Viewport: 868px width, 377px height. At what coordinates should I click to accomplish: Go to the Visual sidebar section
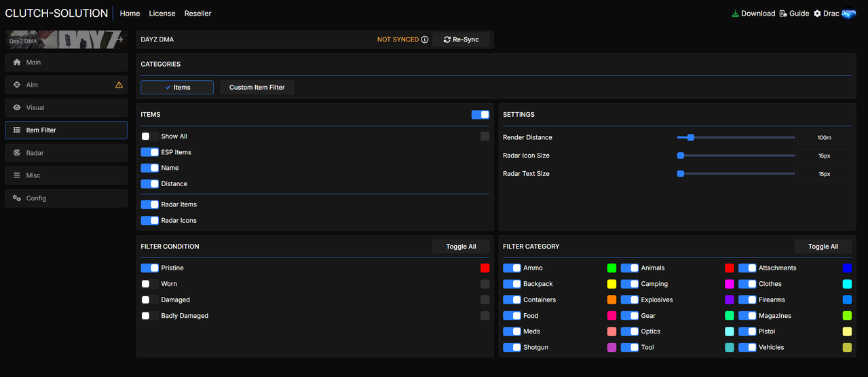[66, 107]
